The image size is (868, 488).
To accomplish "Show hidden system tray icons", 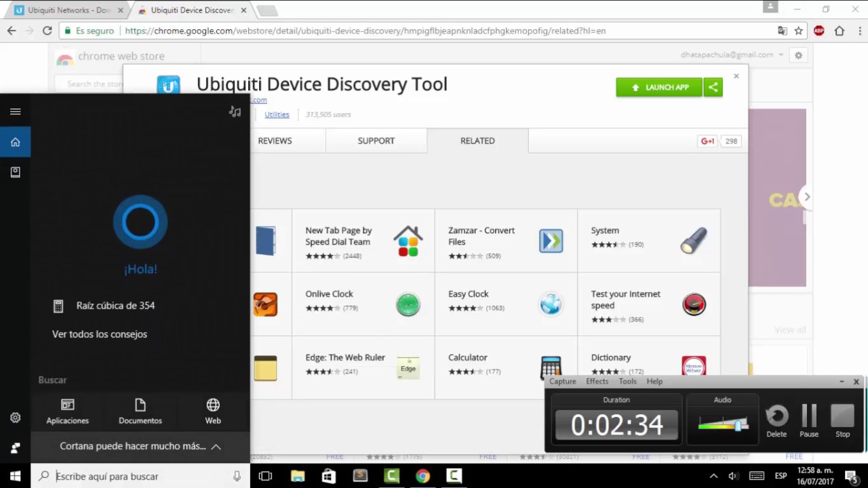I will (713, 476).
